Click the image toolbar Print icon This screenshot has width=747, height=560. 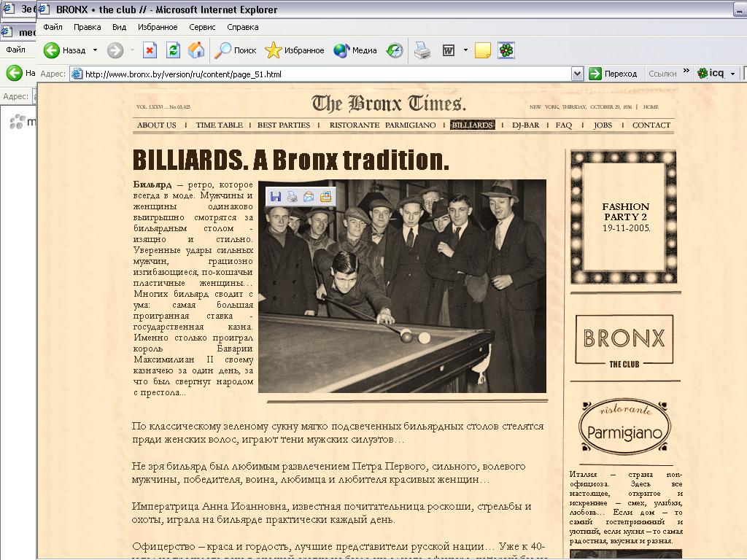tap(292, 197)
